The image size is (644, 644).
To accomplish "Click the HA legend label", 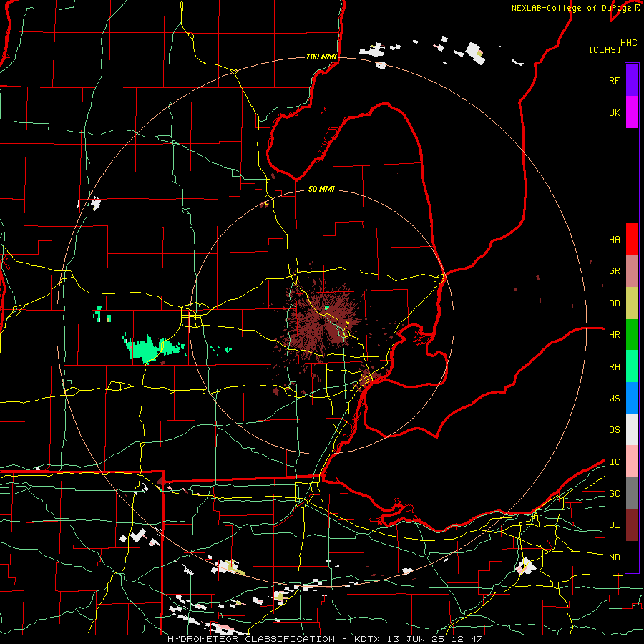I will 614,240.
